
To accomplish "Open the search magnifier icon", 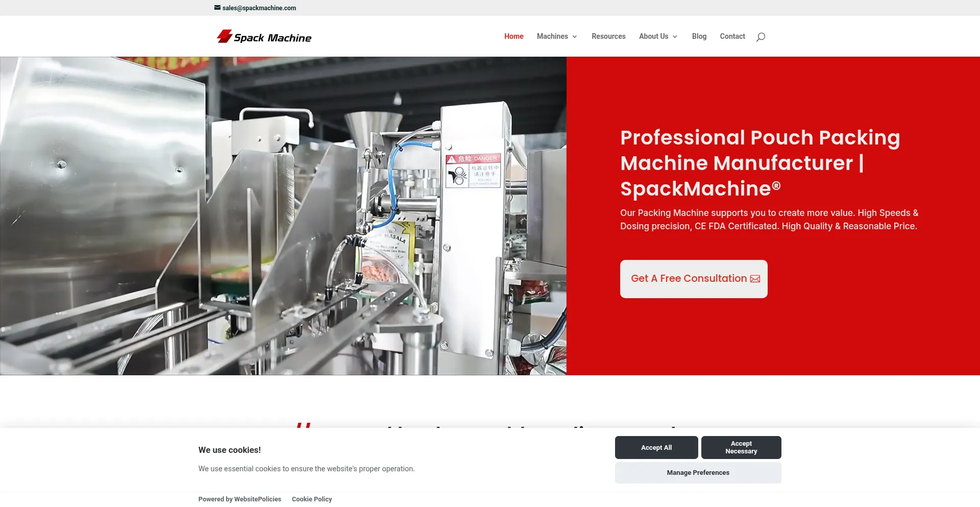I will 761,37.
